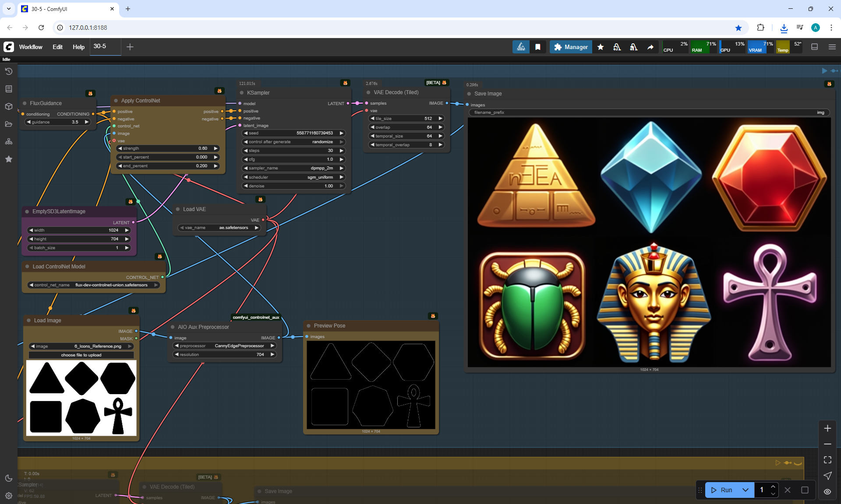841x504 pixels.
Task: Click the filename_prefix input field
Action: click(x=649, y=113)
